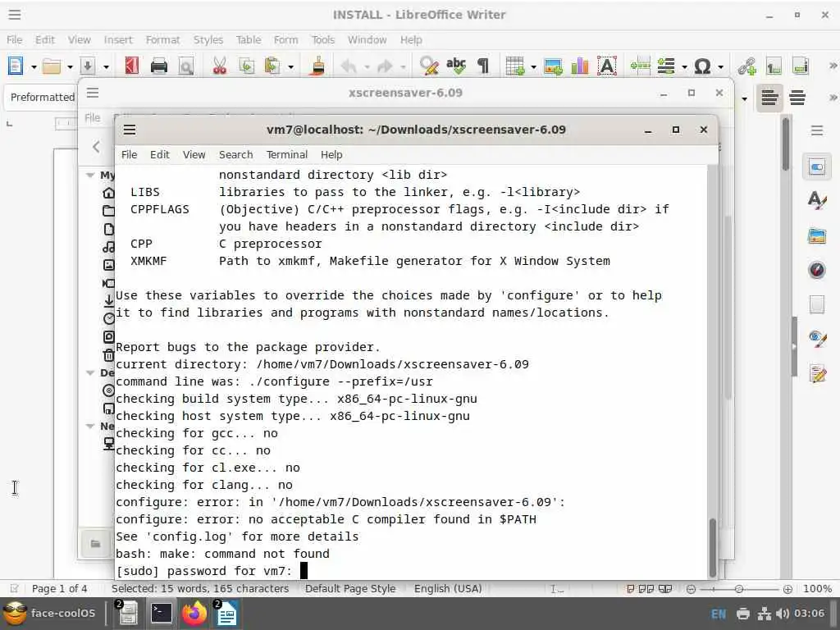Click the Paste clipboard icon
Screen dimensions: 840x630
point(272,66)
